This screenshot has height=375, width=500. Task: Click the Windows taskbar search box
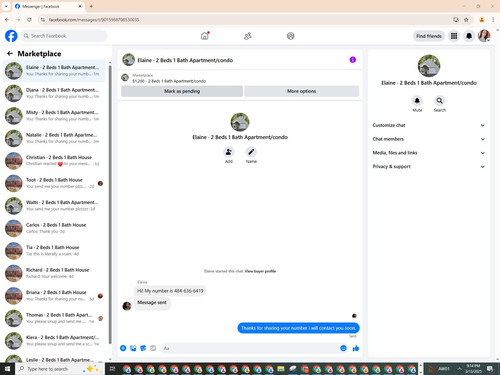[x=60, y=369]
